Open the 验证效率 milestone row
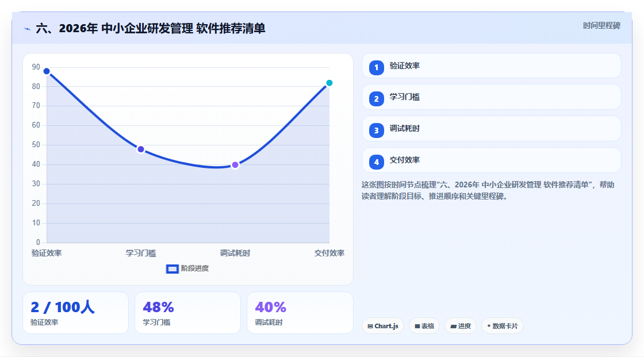The width and height of the screenshot is (644, 357). click(491, 66)
